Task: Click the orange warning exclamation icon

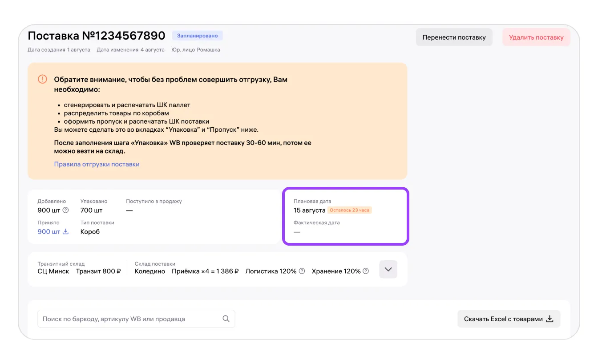Action: 42,79
